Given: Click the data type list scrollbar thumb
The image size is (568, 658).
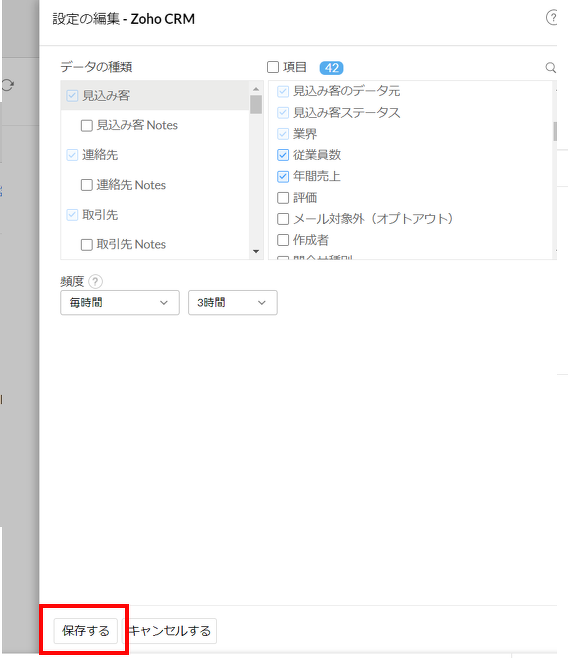Looking at the screenshot, I should (256, 104).
